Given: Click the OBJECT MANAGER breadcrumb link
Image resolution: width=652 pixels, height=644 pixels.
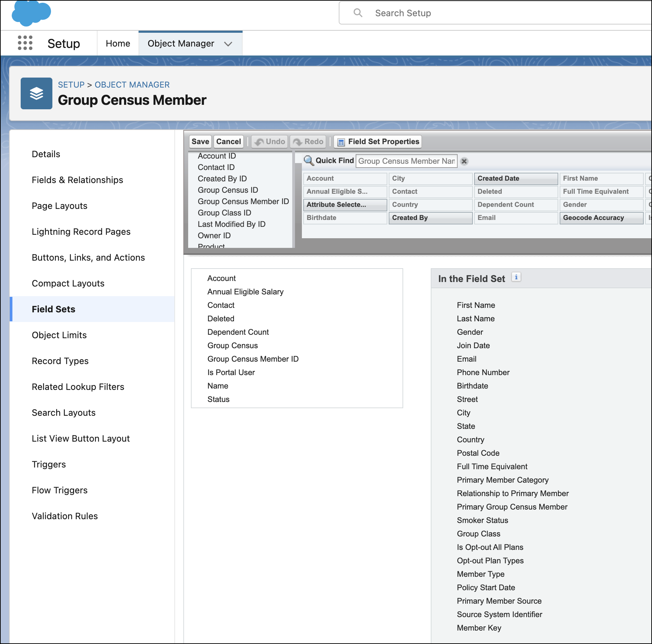Looking at the screenshot, I should tap(132, 85).
